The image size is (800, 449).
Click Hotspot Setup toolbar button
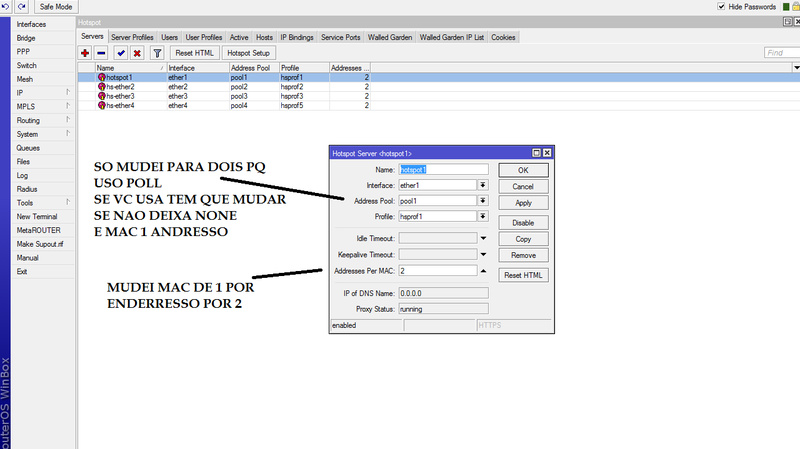pos(248,53)
